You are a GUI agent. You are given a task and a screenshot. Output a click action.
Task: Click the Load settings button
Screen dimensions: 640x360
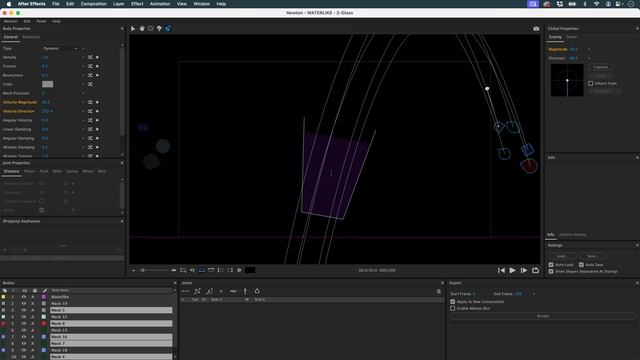(561, 256)
